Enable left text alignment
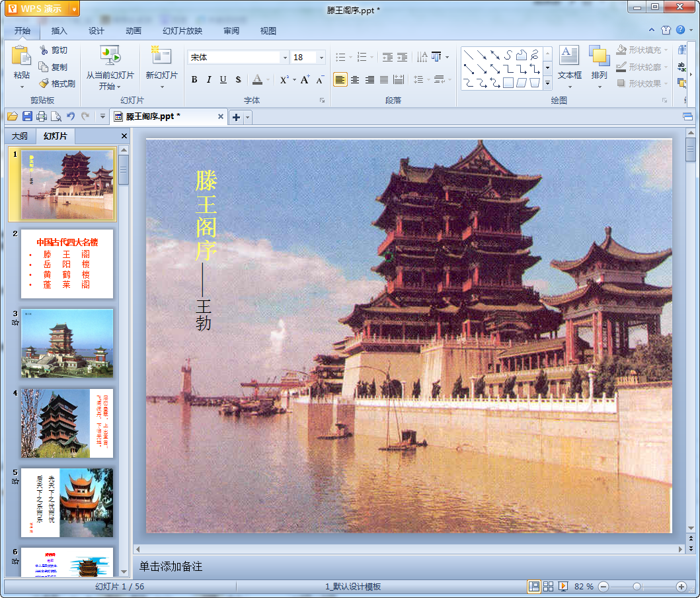The height and width of the screenshot is (598, 700). click(x=340, y=79)
